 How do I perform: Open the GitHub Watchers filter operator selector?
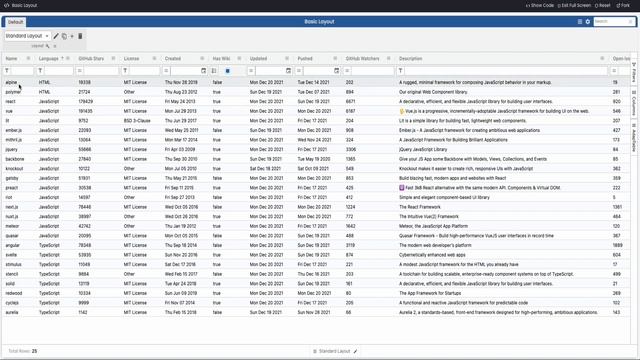[347, 71]
